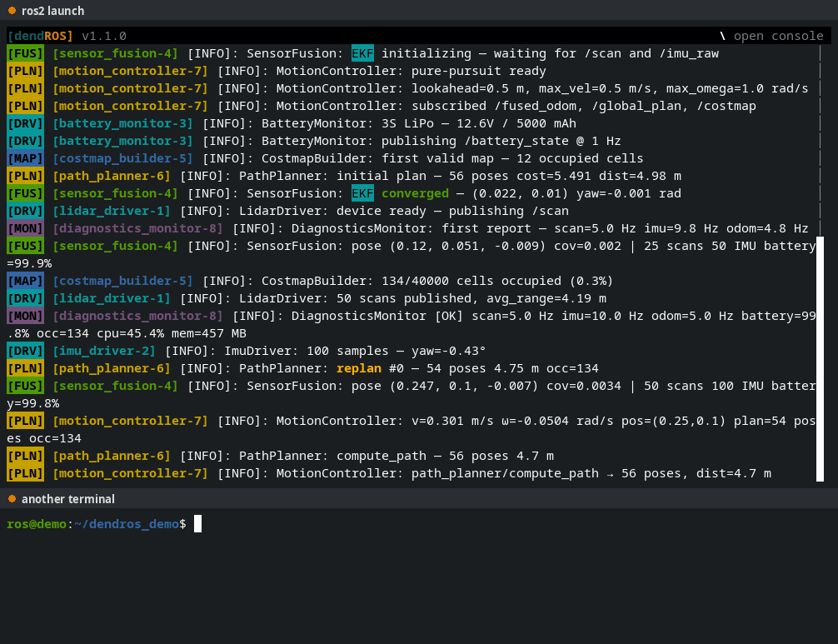This screenshot has height=644, width=838.
Task: Click [costmap_builder-5] on the first valid map line
Action: 123,158
